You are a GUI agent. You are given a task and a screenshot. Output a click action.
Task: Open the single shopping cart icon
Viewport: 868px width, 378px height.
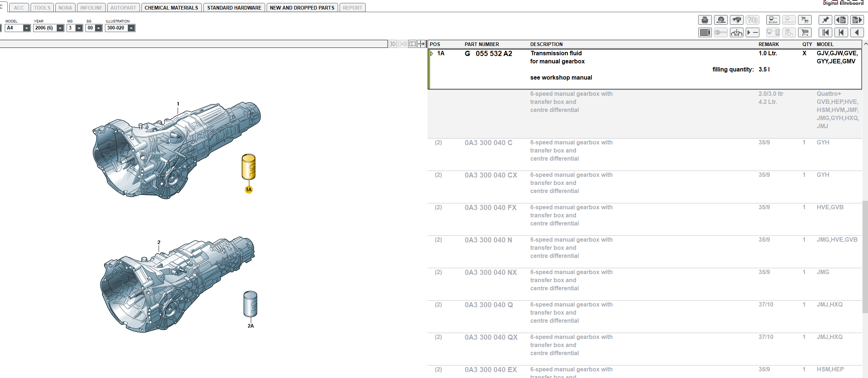coord(805,32)
